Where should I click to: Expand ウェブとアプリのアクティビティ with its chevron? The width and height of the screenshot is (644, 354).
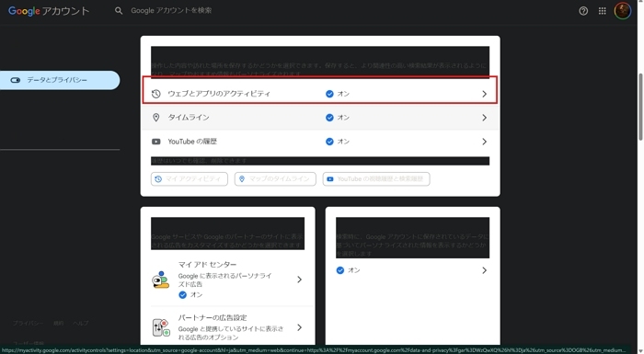click(484, 94)
